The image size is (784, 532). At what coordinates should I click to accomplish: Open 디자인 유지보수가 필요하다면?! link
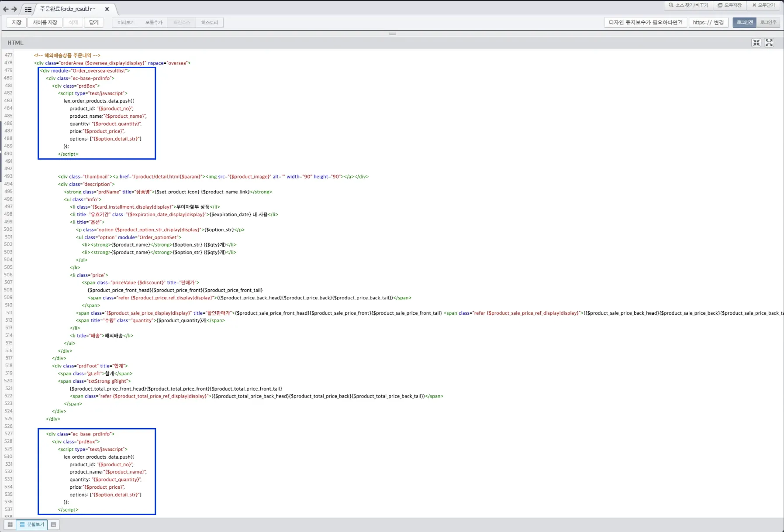646,22
